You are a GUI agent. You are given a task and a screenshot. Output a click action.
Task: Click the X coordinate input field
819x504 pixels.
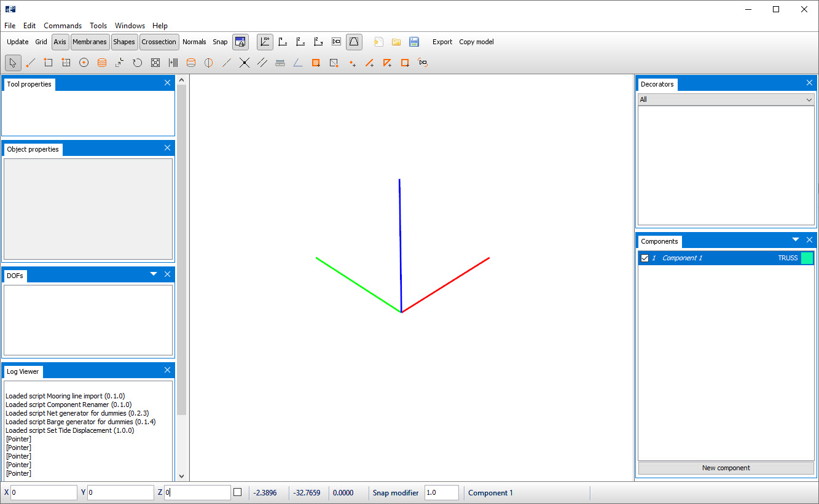click(x=44, y=492)
